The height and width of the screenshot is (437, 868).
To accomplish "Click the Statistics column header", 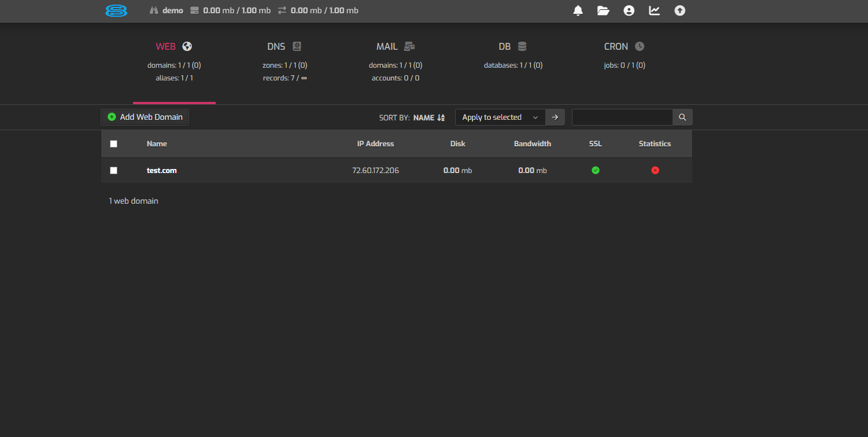I will [655, 144].
